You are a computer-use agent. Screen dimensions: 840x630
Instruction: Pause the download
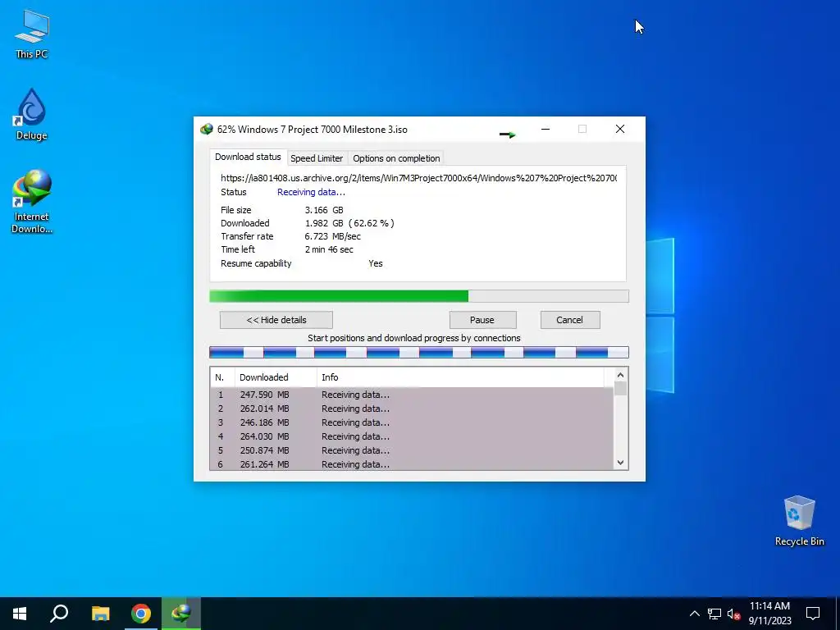pos(482,320)
